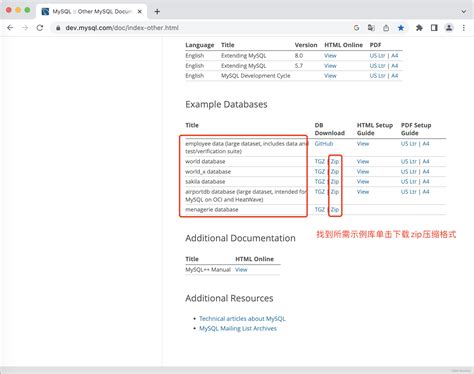Screen dimensions: 474x374
Task: Open the extensions puzzle icon
Action: 419,28
